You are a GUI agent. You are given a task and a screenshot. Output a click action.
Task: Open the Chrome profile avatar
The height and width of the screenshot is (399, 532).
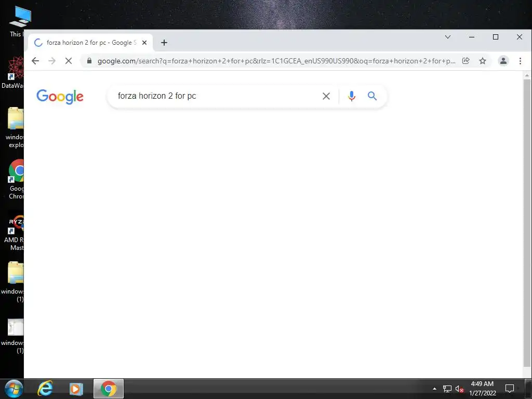coord(503,61)
